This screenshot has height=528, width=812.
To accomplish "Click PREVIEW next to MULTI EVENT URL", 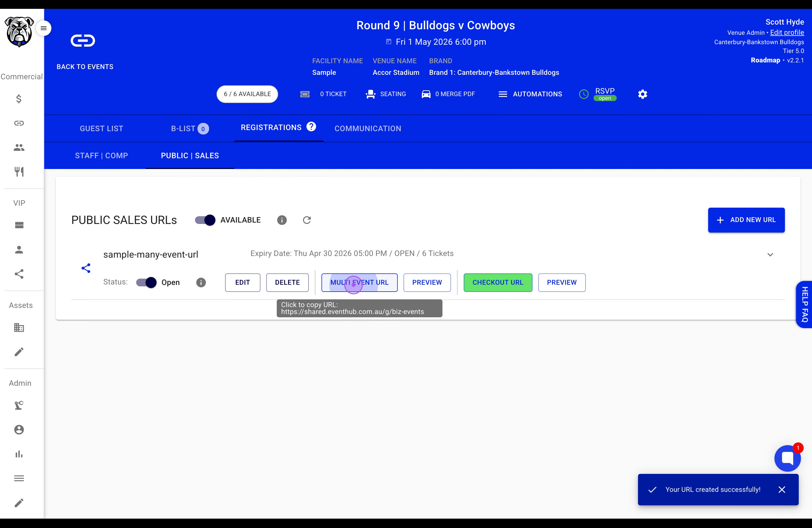I will pyautogui.click(x=427, y=283).
